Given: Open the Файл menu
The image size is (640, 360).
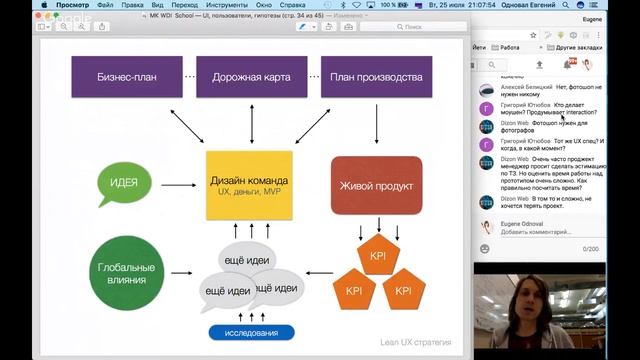Looking at the screenshot, I should (x=105, y=5).
